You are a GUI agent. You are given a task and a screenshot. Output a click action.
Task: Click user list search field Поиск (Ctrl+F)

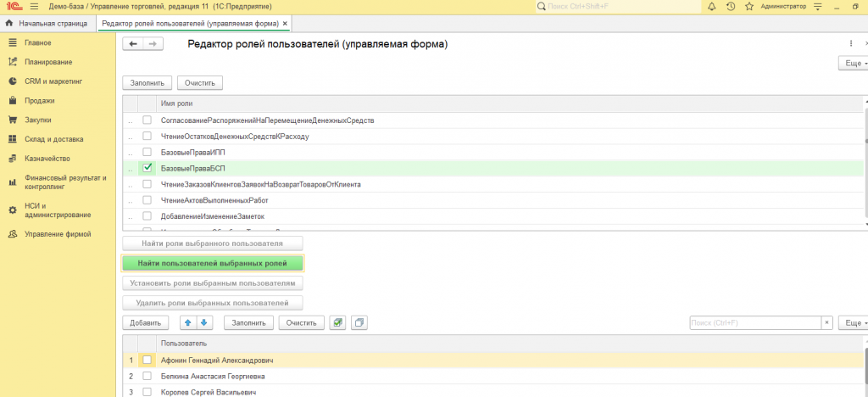click(755, 322)
